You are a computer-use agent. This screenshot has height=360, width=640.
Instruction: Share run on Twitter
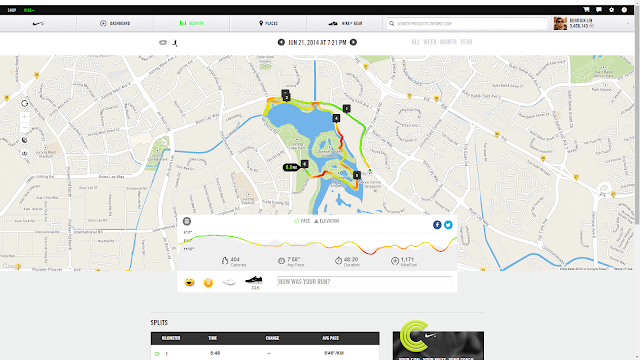448,225
